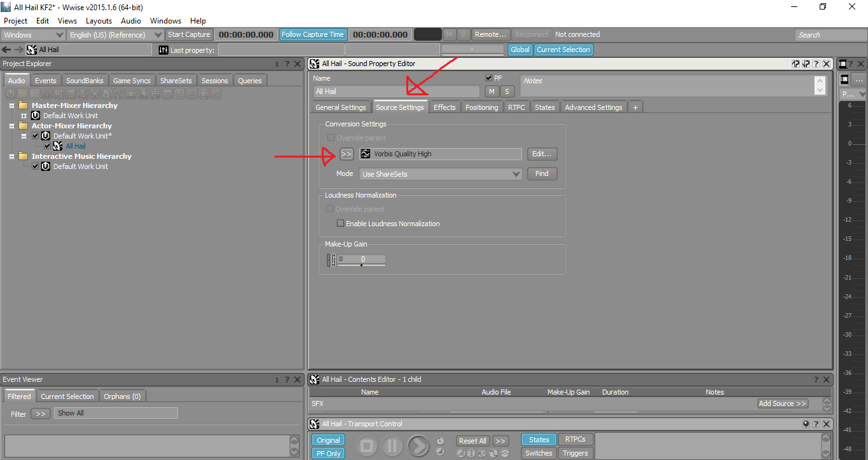Open the Mode Use ShareSets dropdown
The height and width of the screenshot is (460, 868).
click(441, 174)
